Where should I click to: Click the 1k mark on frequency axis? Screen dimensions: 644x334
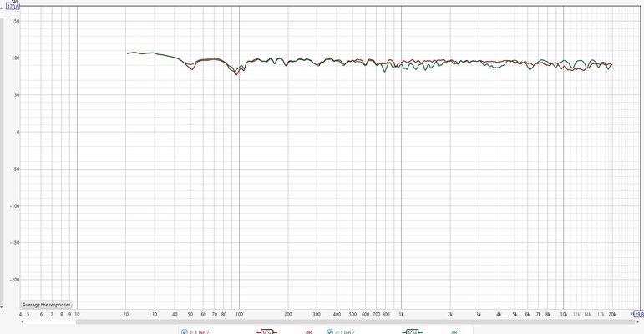401,314
